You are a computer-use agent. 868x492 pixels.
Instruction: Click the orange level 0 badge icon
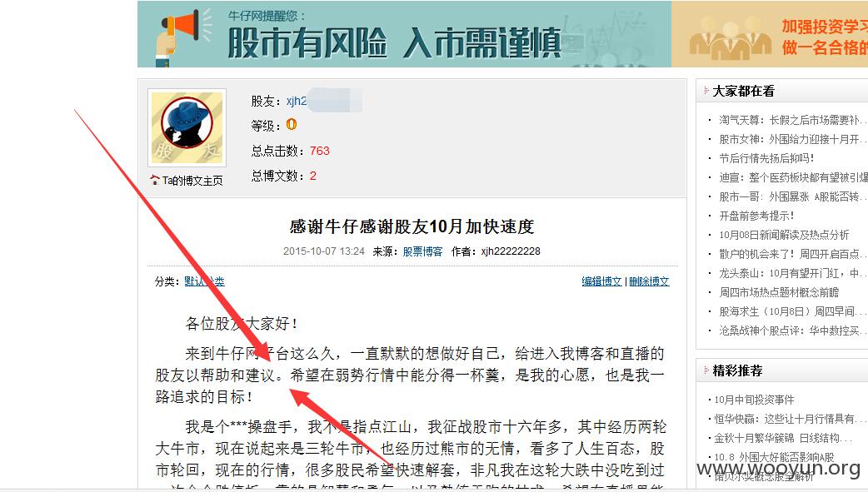pos(292,125)
